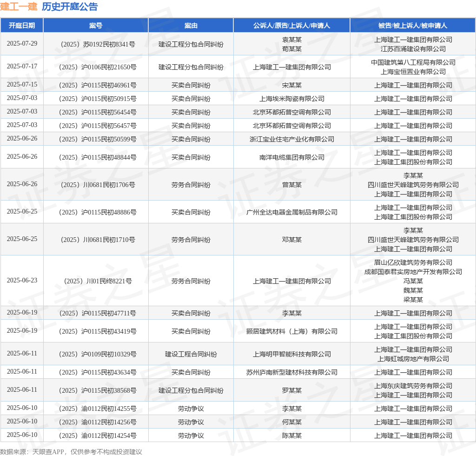The width and height of the screenshot is (476, 456).
Task: Select case number (2025)渝0112民初14255号
Action: (98, 409)
